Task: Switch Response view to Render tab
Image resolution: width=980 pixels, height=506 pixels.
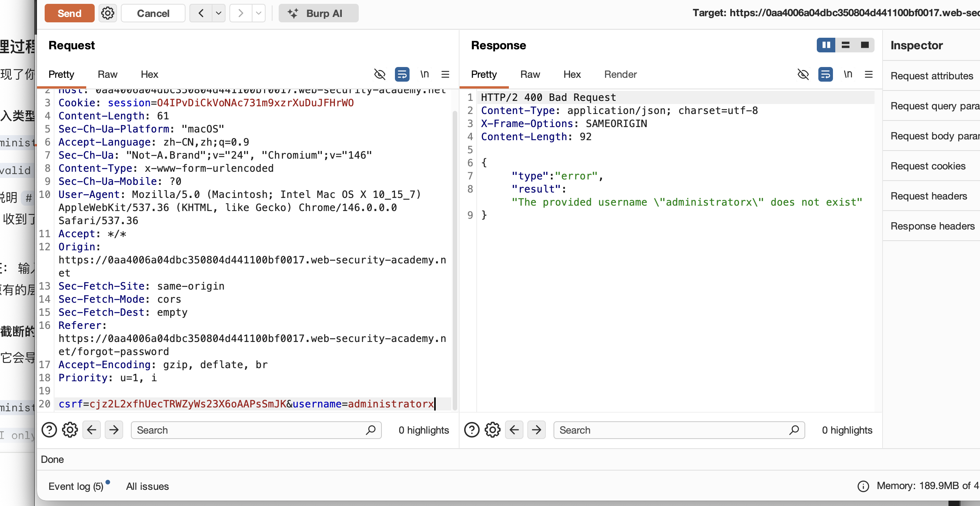Action: 620,74
